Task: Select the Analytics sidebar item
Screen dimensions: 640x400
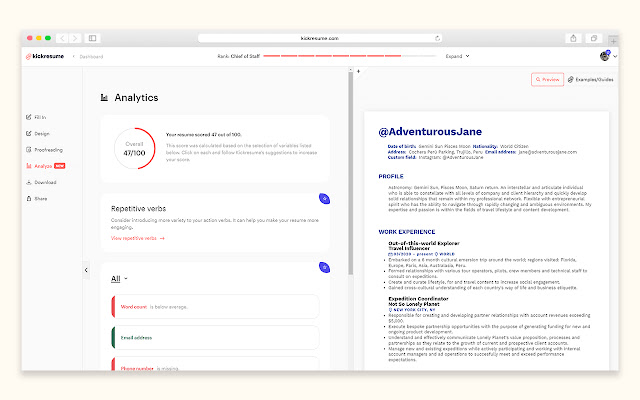Action: pyautogui.click(x=45, y=166)
